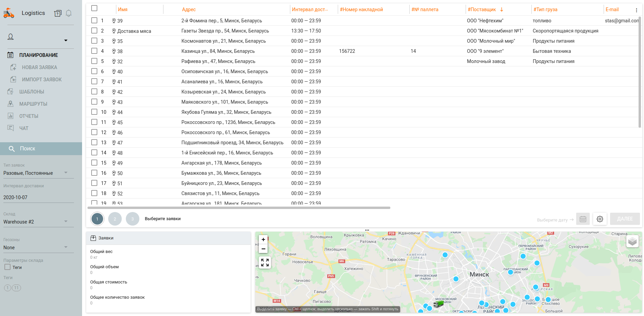644x316 pixels.
Task: Sort by the Адрес column header
Action: (x=189, y=9)
